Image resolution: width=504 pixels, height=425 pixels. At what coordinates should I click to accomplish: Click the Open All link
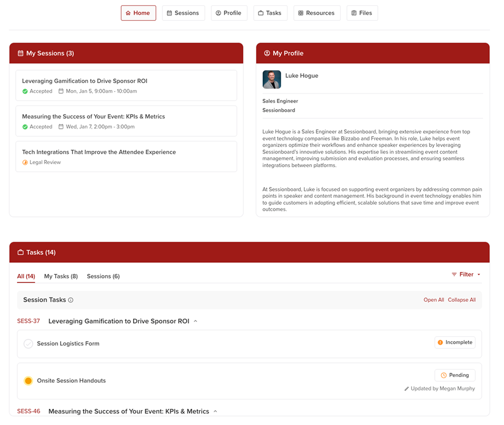tap(433, 300)
